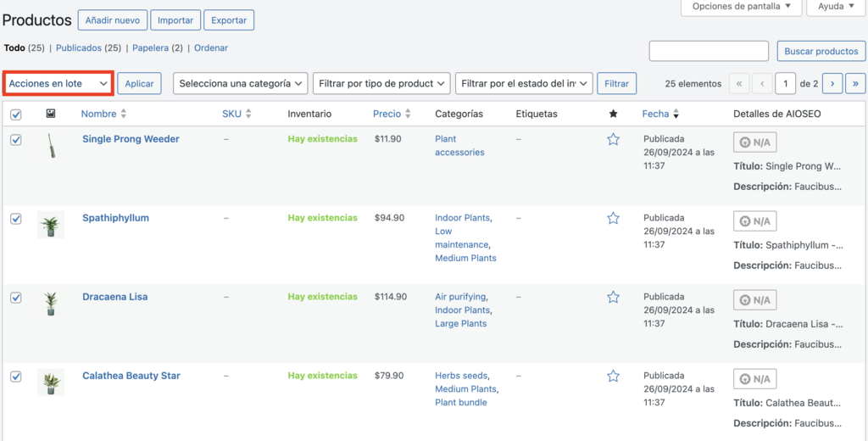Open the Acciones en lote dropdown

(58, 84)
